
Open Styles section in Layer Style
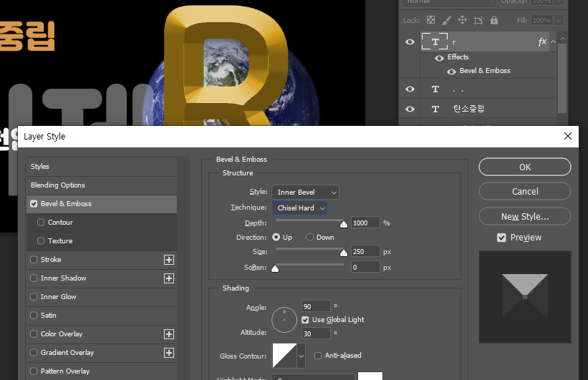(x=102, y=167)
